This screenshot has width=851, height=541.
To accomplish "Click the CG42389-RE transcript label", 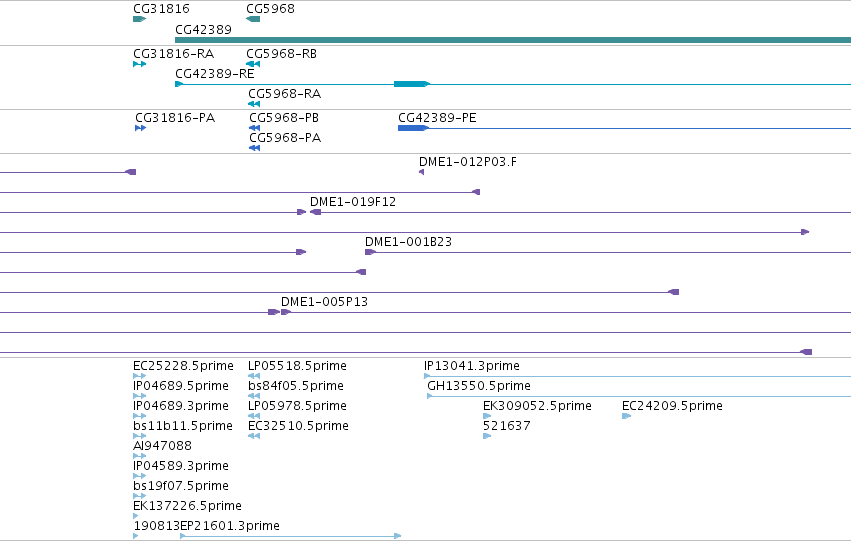I will [x=214, y=73].
